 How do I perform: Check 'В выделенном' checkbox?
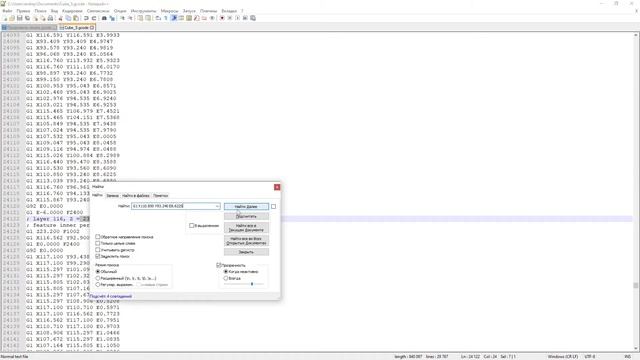191,225
